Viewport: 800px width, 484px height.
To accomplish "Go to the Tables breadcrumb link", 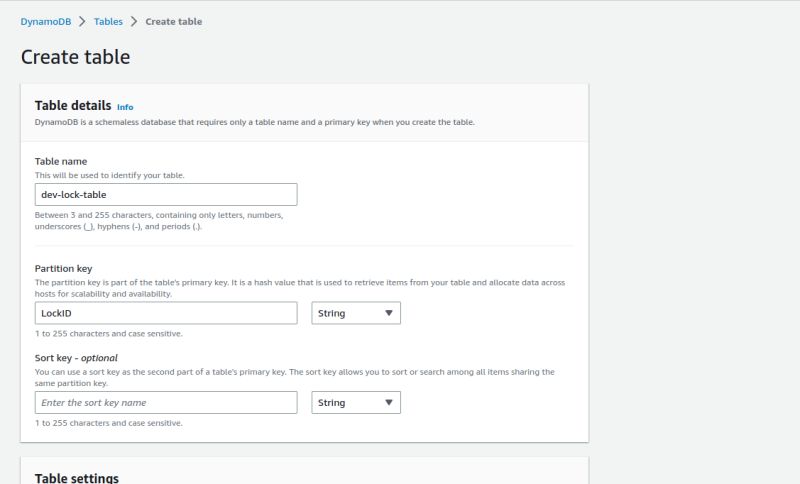I will [109, 21].
